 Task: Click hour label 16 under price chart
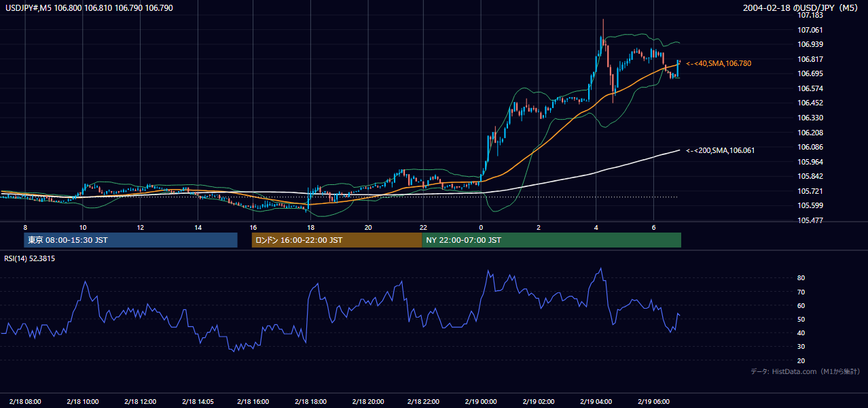[x=253, y=227]
